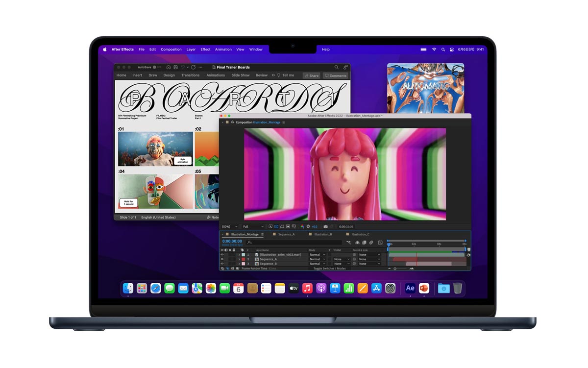This screenshot has height=368, width=588.
Task: Open Podcasts from the Dock
Action: 321,288
